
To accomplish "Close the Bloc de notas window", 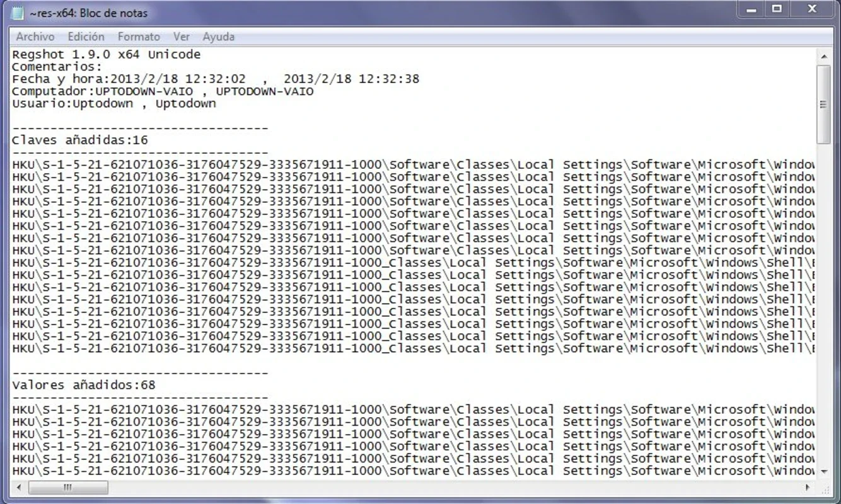I will pos(811,9).
